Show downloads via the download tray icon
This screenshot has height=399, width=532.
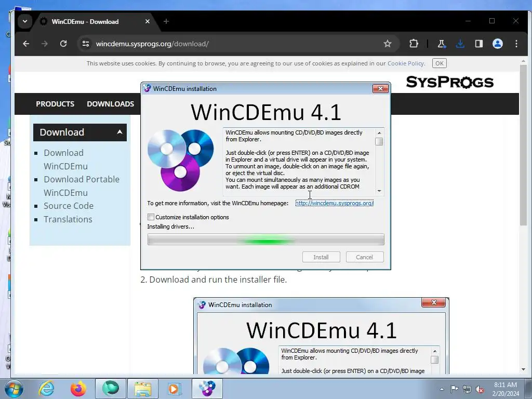coord(460,44)
